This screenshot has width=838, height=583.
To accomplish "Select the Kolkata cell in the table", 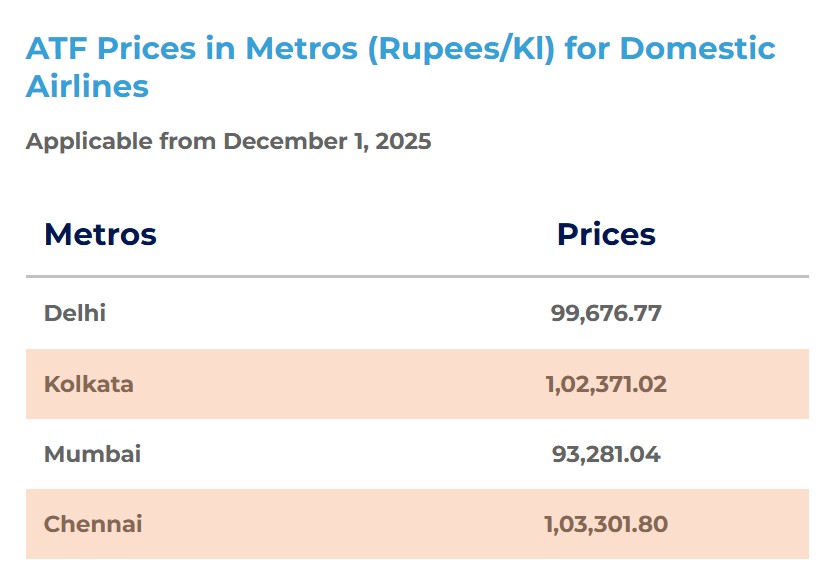I will click(89, 384).
